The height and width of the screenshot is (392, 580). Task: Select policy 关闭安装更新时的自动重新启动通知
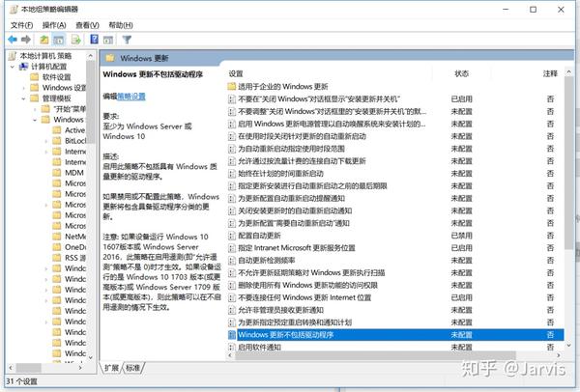(x=295, y=210)
